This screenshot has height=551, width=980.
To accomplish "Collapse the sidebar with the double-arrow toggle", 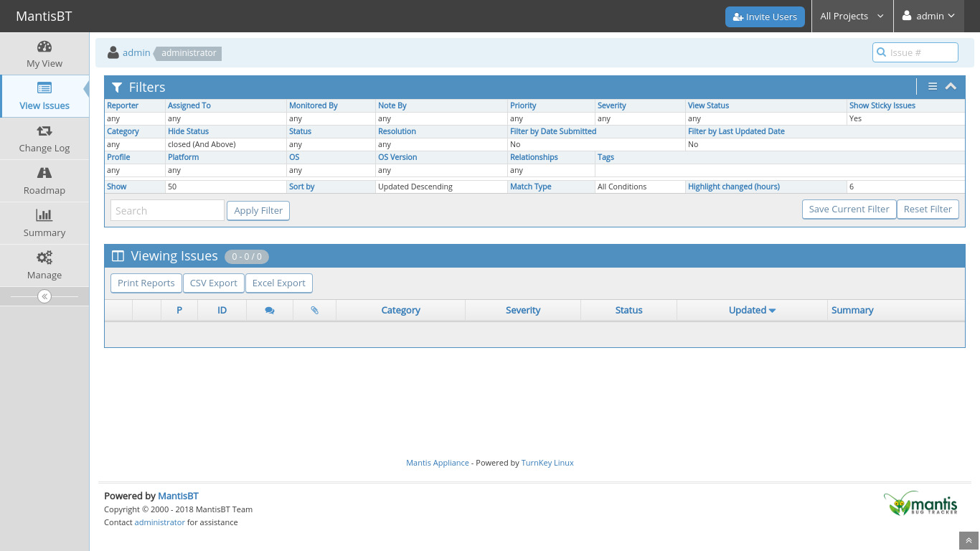I will click(x=44, y=296).
